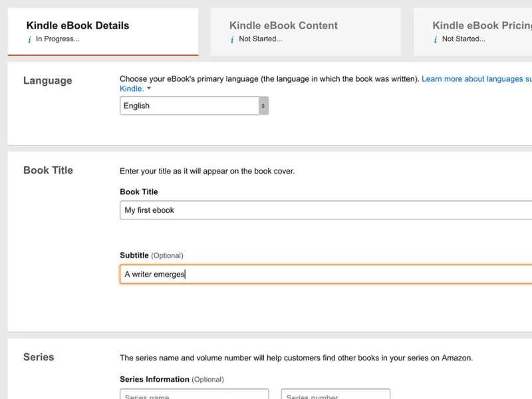Viewport: 532px width, 399px height.
Task: Click the Series Information (Optional) label
Action: (172, 380)
